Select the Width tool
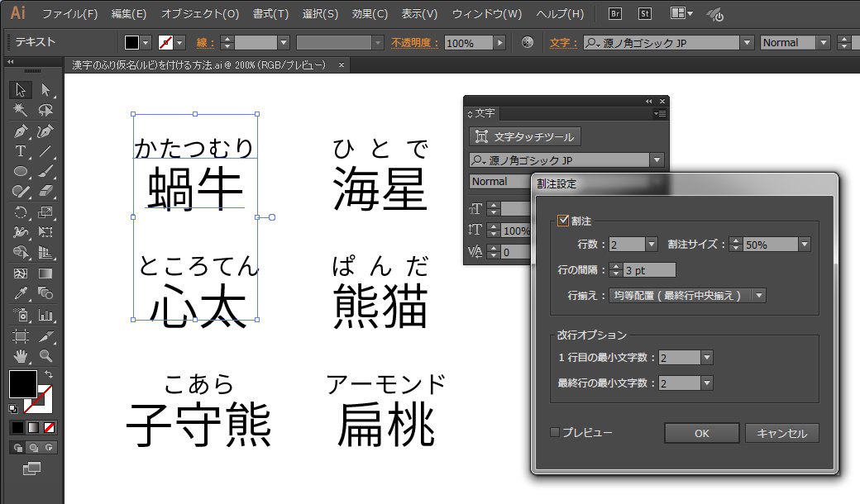The width and height of the screenshot is (860, 504). (x=21, y=232)
